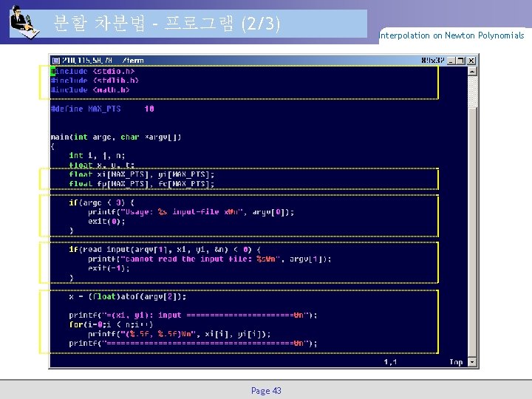This screenshot has width=532, height=399.
Task: Click the 'Top' indicator in status line
Action: (x=456, y=362)
